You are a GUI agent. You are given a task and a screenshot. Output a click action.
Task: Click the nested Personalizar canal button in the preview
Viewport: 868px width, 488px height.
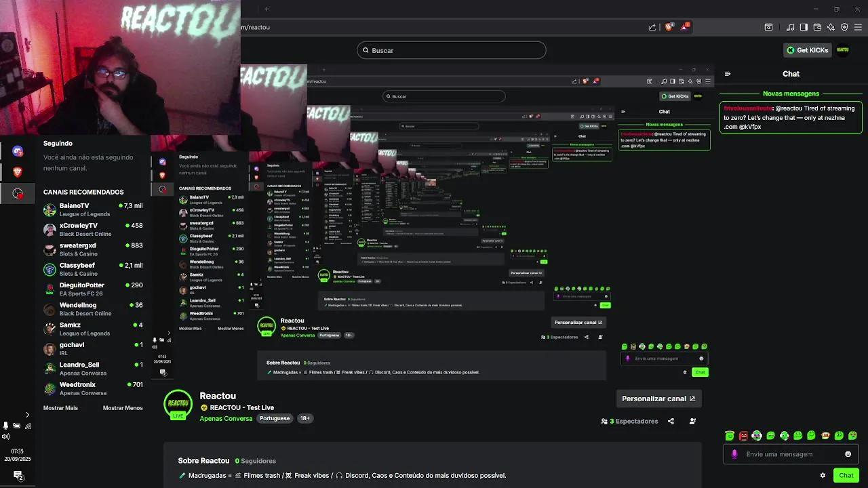578,323
